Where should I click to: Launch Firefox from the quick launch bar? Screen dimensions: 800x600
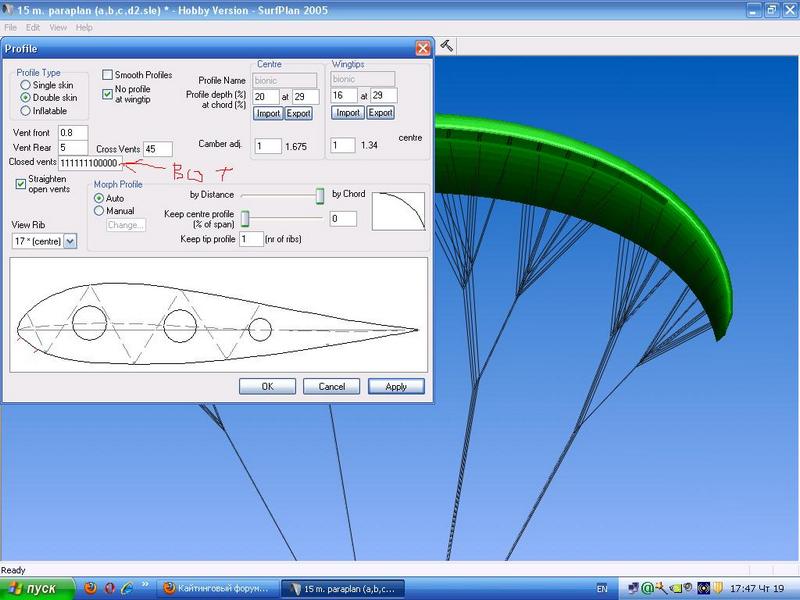click(89, 588)
